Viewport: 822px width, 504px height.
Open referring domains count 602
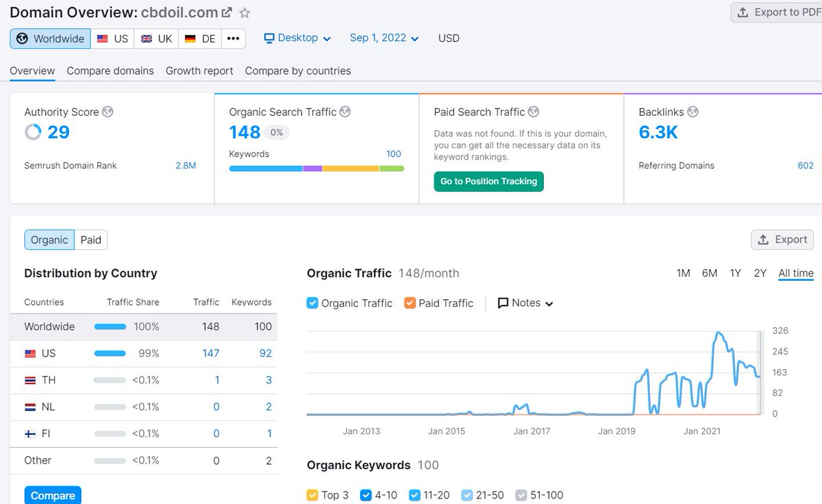806,166
